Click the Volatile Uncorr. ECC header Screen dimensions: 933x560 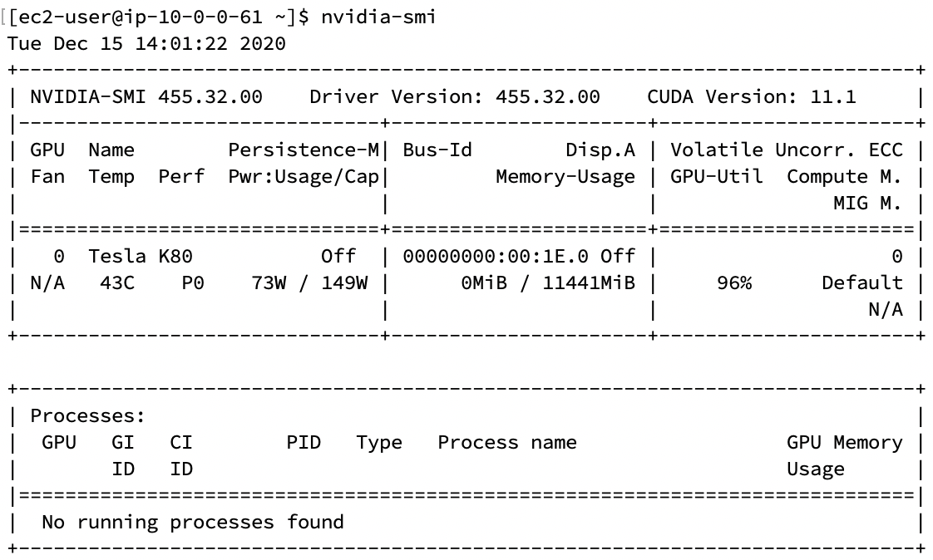(x=787, y=150)
